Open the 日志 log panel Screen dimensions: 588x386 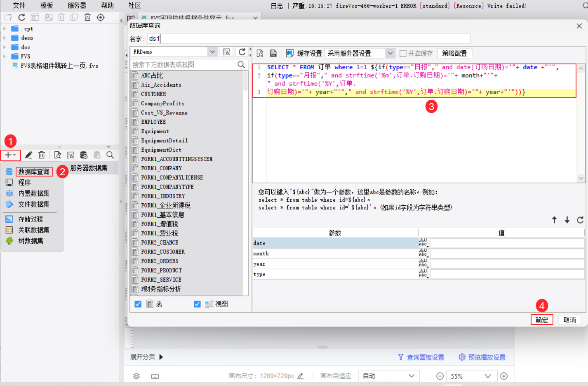point(277,6)
